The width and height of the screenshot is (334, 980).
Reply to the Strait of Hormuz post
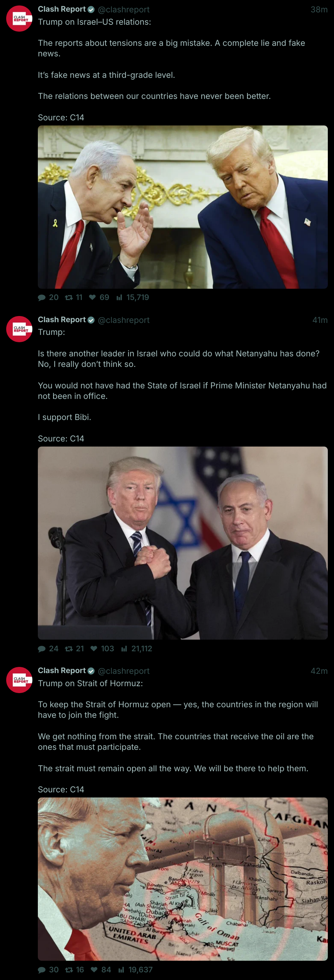pyautogui.click(x=41, y=970)
